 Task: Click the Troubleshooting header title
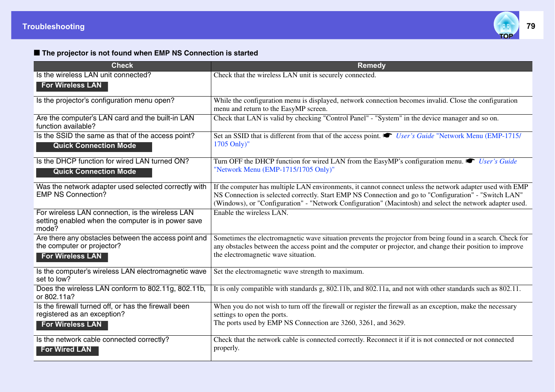click(x=53, y=27)
